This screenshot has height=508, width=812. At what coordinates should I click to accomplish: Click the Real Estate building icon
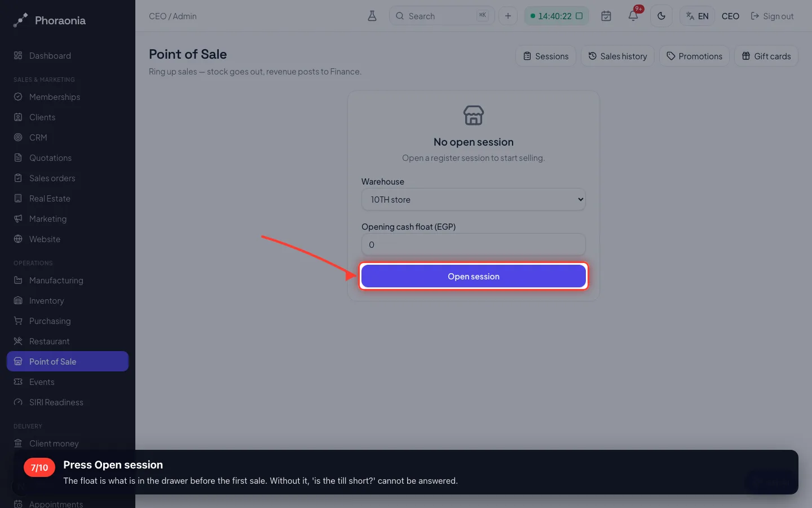(18, 199)
